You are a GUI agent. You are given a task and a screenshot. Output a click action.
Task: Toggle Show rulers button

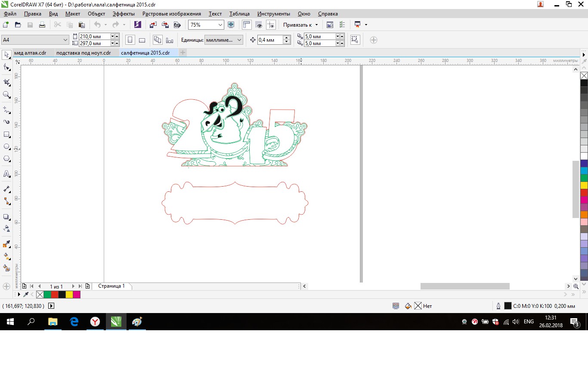pos(247,25)
